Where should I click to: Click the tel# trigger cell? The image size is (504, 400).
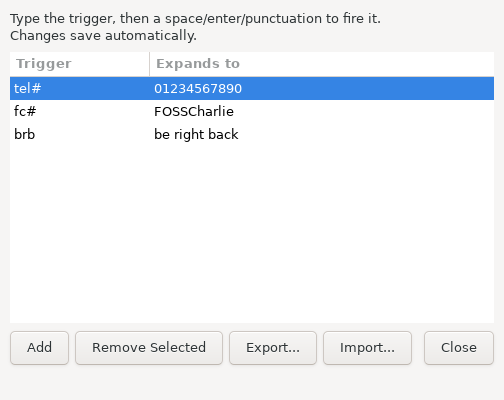tap(28, 88)
